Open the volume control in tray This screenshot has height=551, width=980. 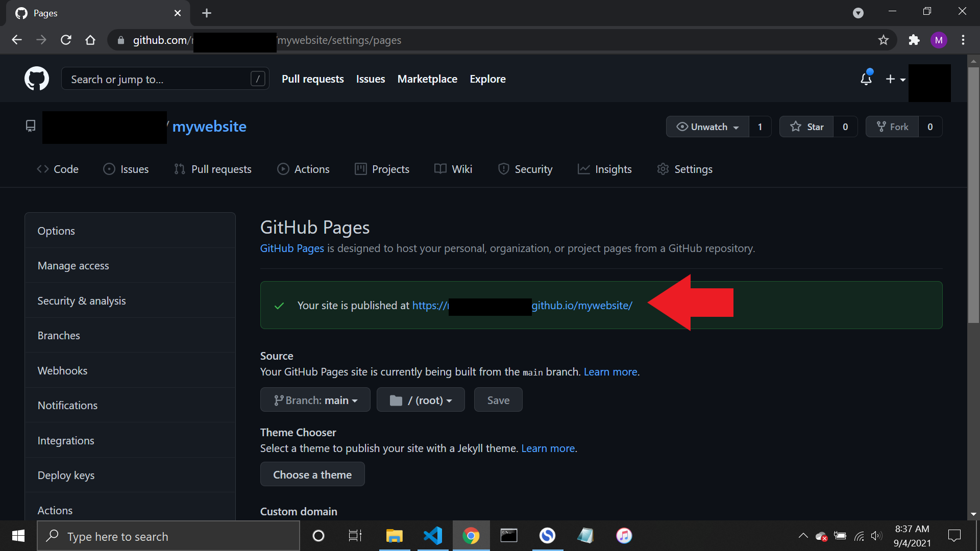[x=876, y=536]
